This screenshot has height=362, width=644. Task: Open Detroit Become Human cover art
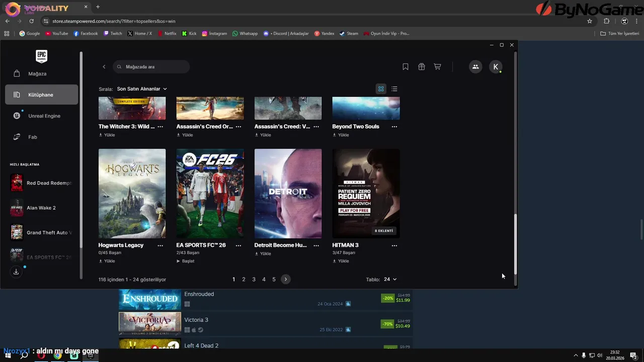288,194
